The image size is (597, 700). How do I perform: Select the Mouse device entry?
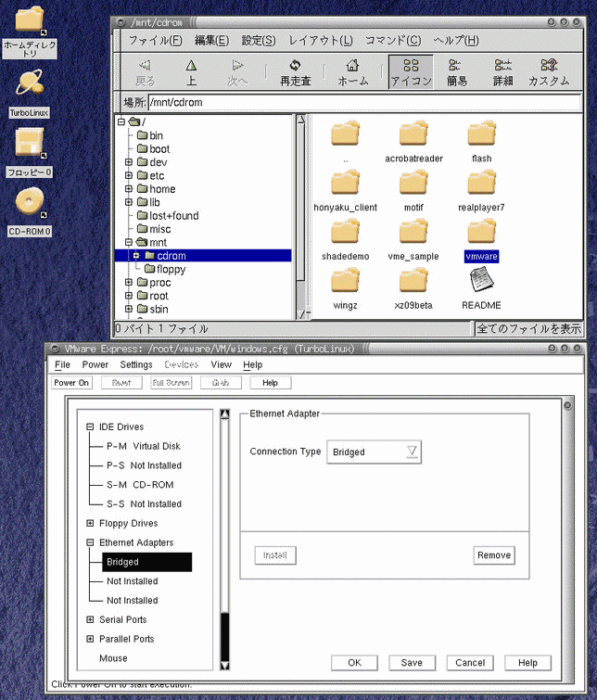(113, 658)
